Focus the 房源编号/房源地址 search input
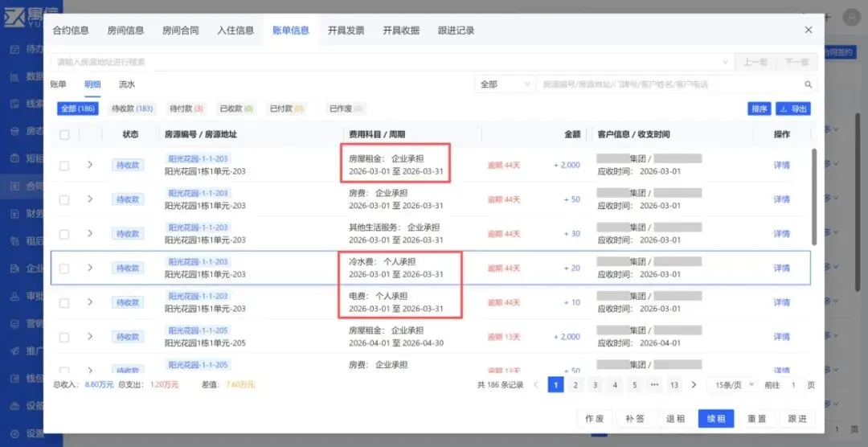Screen dimensions: 868x447 pyautogui.click(x=669, y=84)
